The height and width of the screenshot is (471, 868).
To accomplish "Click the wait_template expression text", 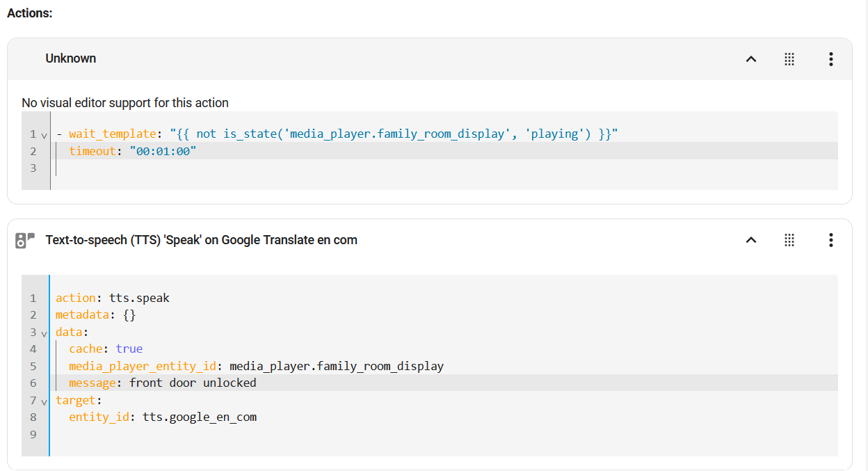I will (x=394, y=134).
